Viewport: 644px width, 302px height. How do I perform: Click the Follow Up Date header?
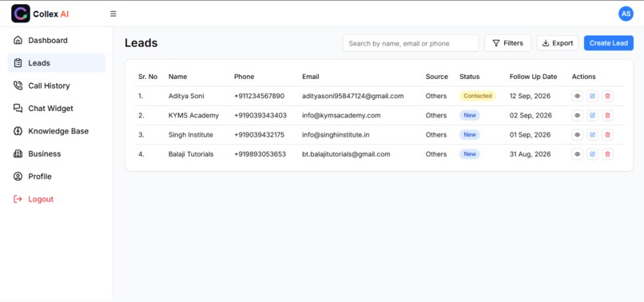(533, 77)
